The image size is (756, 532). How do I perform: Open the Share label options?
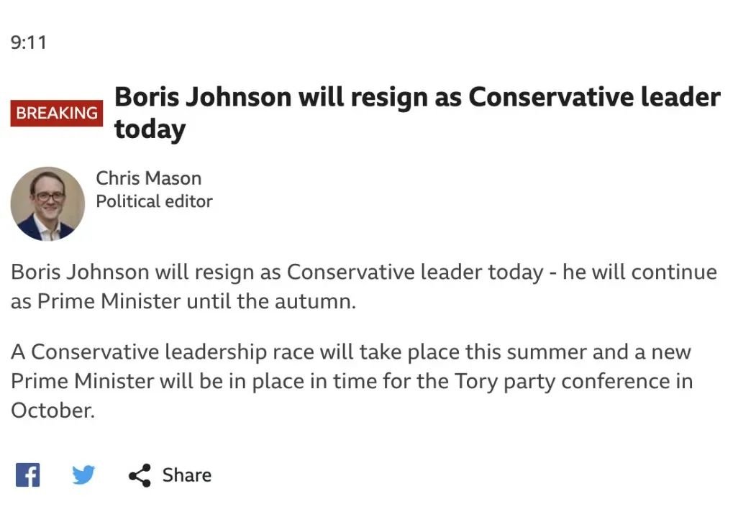(x=186, y=475)
